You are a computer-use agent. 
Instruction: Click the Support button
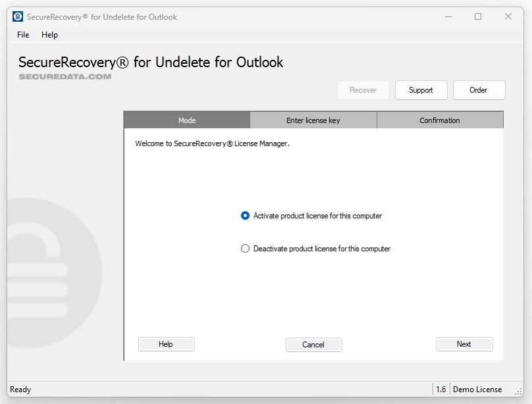(x=421, y=90)
